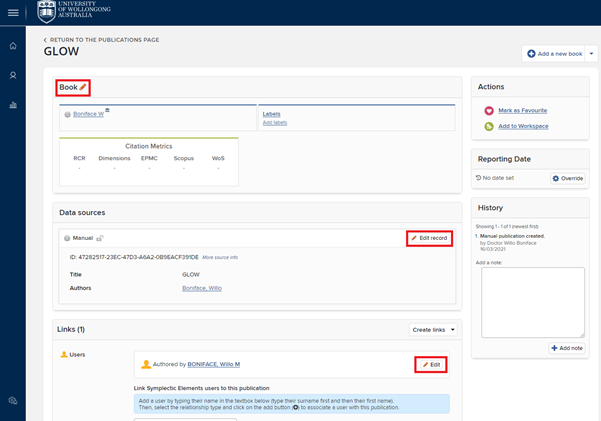Click grey circle icon beside Boniface W
The height and width of the screenshot is (421, 601).
coord(67,114)
